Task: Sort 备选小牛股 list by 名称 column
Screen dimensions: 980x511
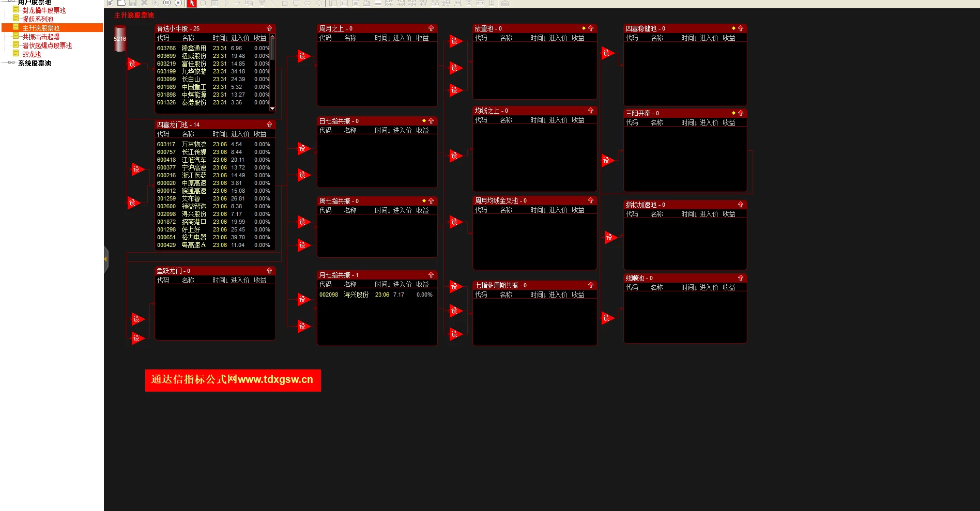Action: (188, 38)
